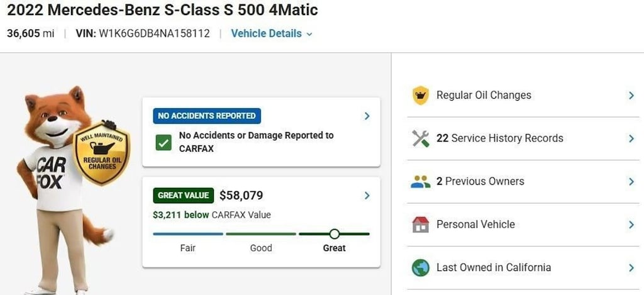
Task: Click the value slider circle handle
Action: tap(335, 234)
